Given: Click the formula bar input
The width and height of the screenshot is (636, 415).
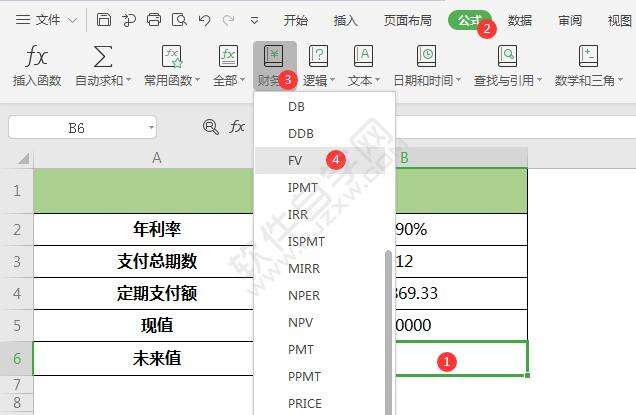Looking at the screenshot, I should click(515, 127).
